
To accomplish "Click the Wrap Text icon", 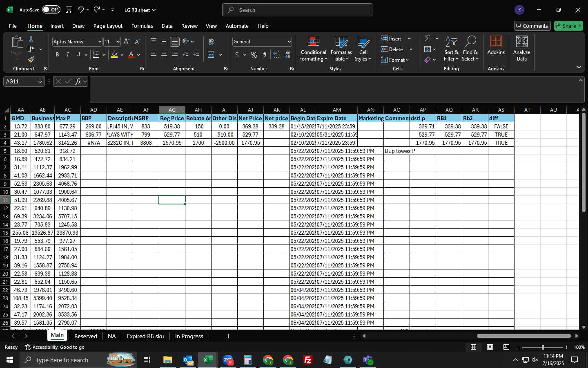I will click(212, 42).
